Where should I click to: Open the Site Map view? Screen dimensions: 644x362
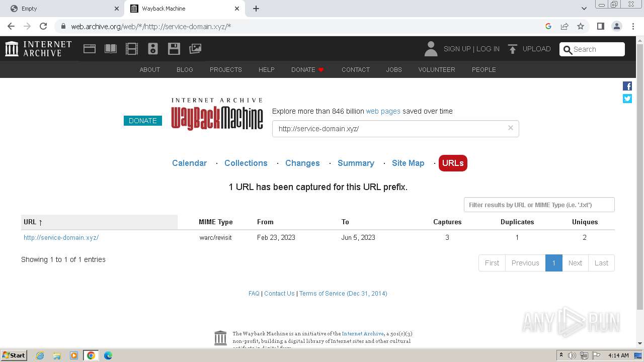[408, 163]
